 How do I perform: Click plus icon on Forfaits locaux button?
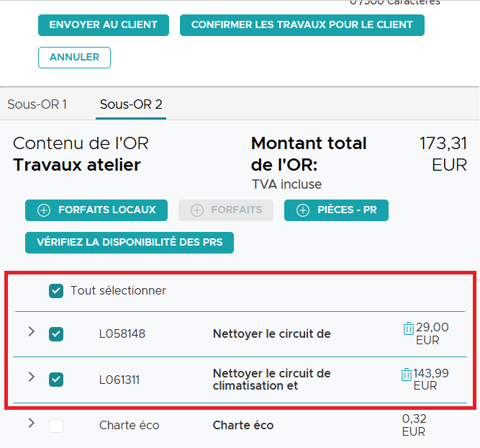[44, 210]
